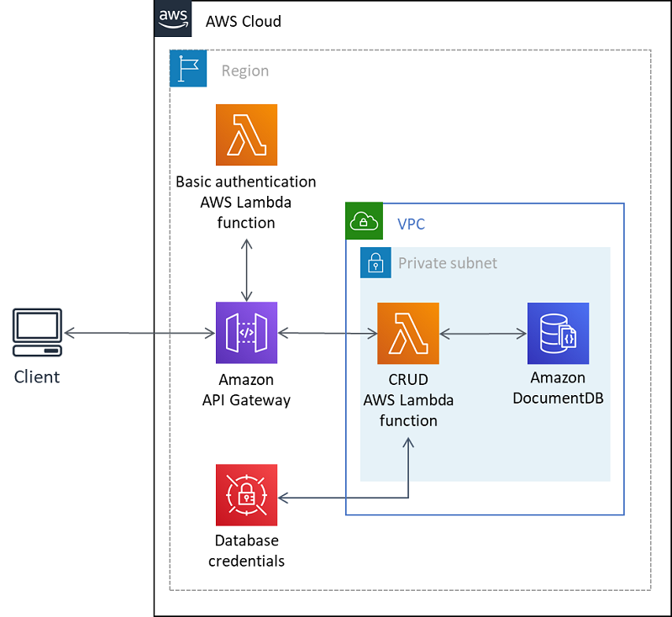Click the 'Client' label
The width and height of the screenshot is (672, 617).
37,377
